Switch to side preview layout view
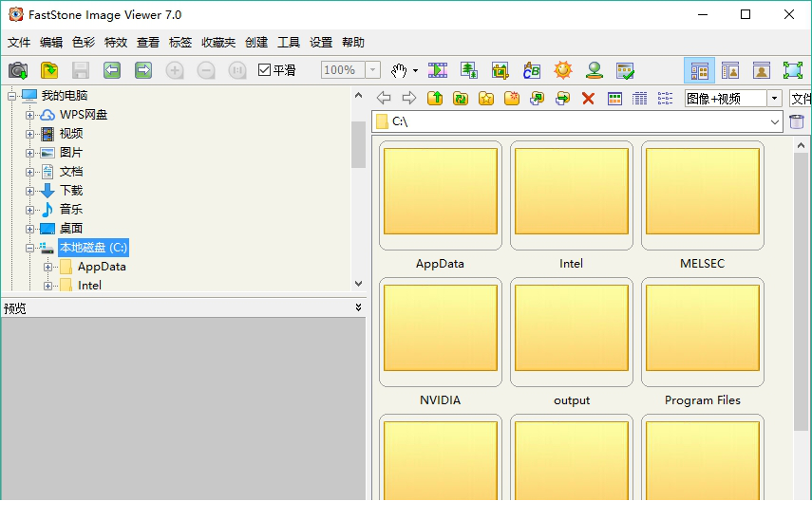The width and height of the screenshot is (812, 520). point(730,70)
